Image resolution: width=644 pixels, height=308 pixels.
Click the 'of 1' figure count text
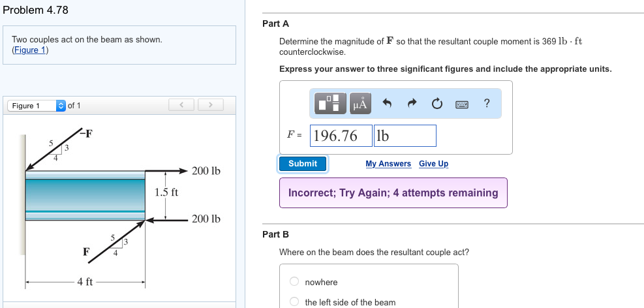pyautogui.click(x=74, y=106)
